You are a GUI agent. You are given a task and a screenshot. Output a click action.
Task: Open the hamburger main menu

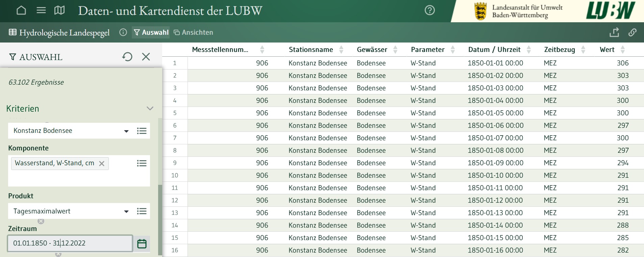pyautogui.click(x=41, y=10)
